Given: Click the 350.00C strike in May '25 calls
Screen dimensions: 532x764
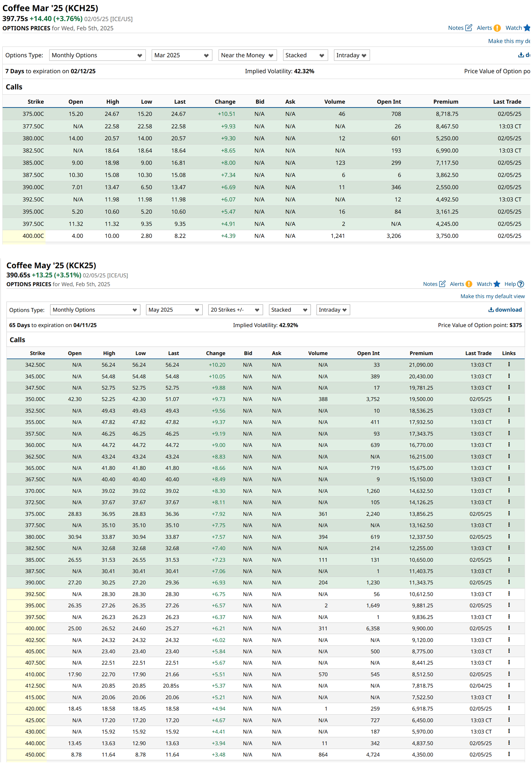Looking at the screenshot, I should coord(35,399).
